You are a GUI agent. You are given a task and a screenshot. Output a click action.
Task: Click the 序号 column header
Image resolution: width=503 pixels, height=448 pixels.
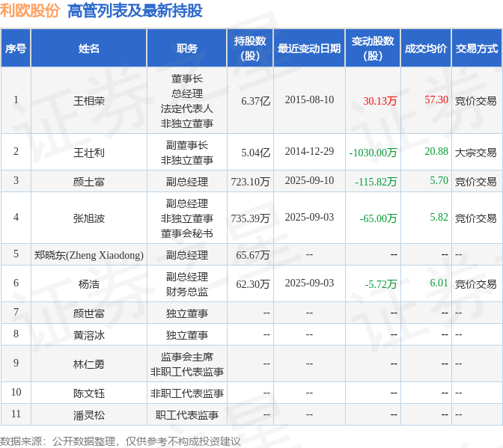(16, 49)
